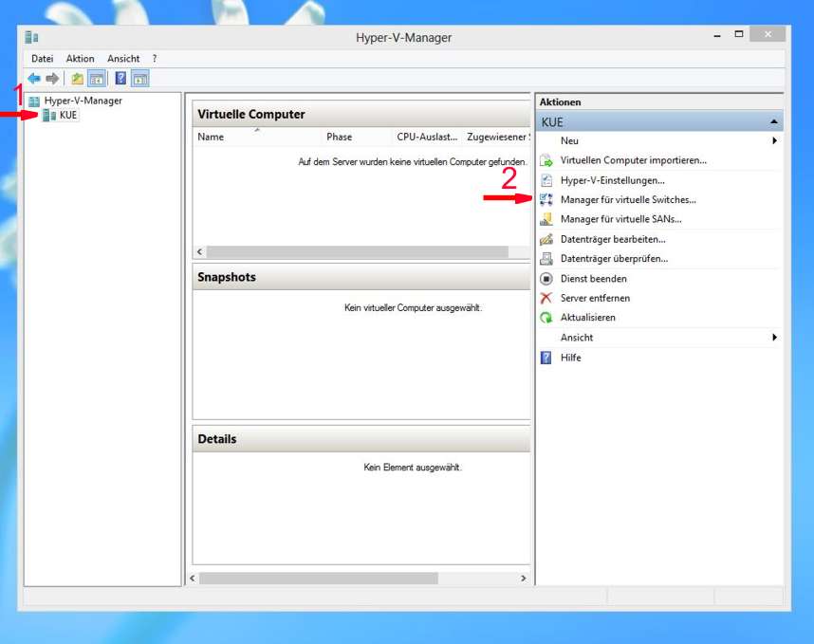Toggle the Action pane toolbar icon

[x=140, y=79]
